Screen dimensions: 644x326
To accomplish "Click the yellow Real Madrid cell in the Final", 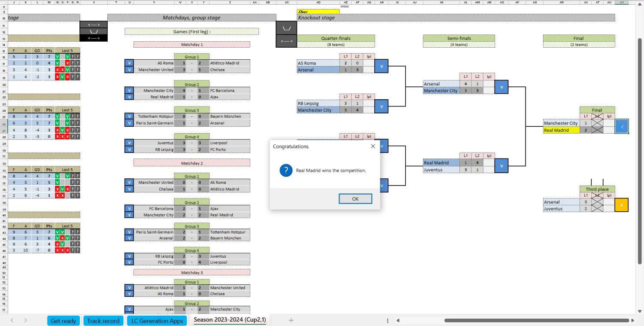I will 561,130.
